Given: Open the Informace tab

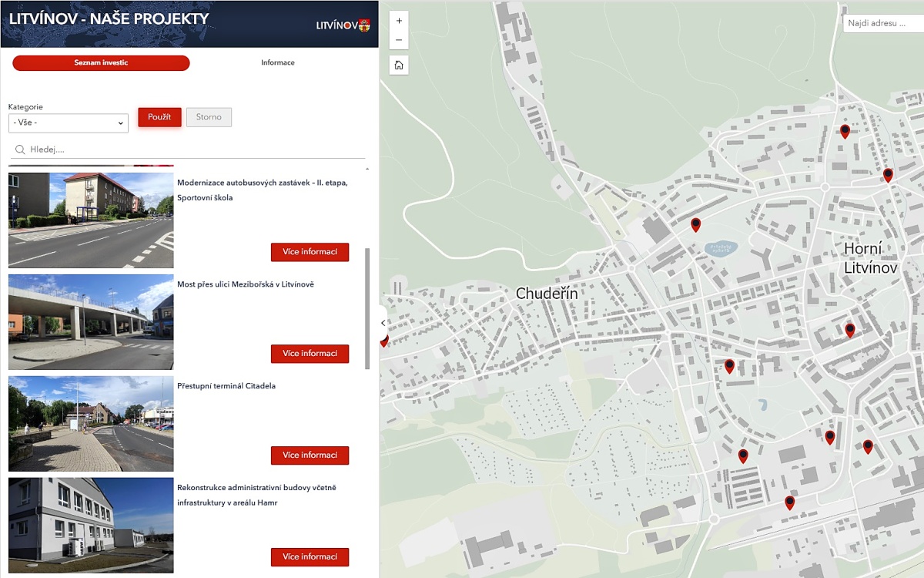Looking at the screenshot, I should pos(277,63).
